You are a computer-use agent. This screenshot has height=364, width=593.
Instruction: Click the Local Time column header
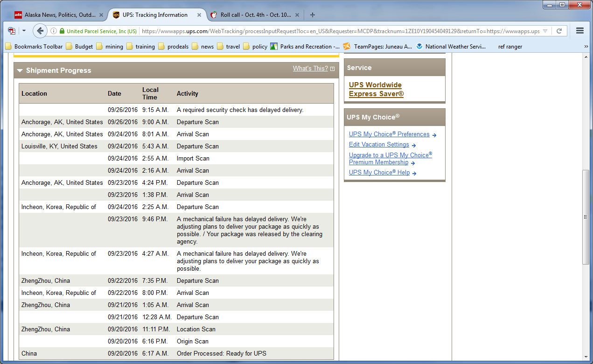[x=150, y=94]
